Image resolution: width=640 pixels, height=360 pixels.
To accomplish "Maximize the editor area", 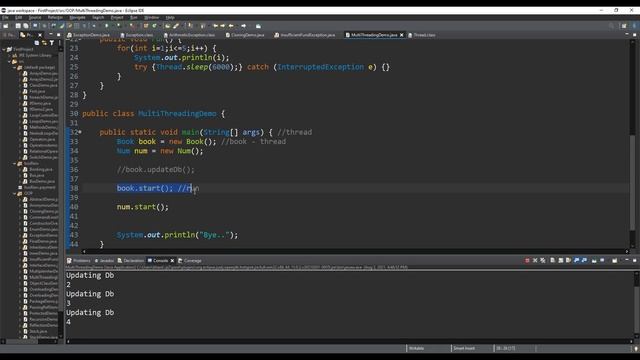I will (634, 35).
